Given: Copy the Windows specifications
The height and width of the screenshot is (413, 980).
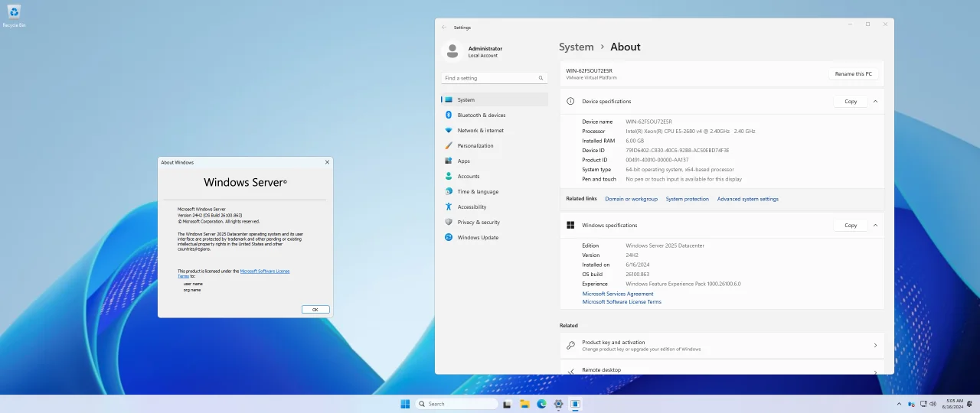Looking at the screenshot, I should (x=851, y=225).
